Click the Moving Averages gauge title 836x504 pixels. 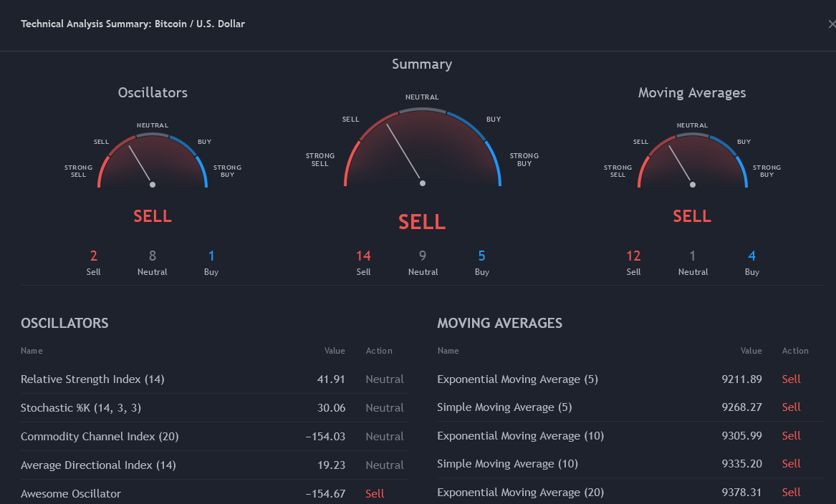point(692,92)
